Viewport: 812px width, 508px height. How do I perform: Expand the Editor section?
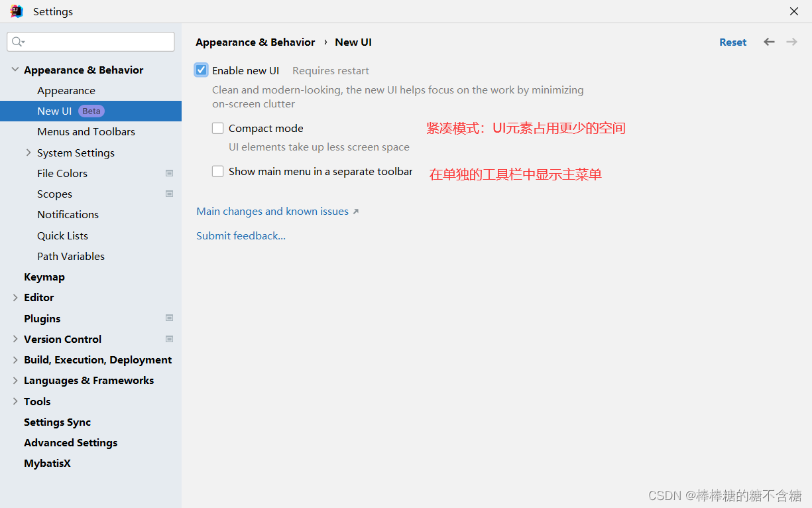tap(15, 298)
